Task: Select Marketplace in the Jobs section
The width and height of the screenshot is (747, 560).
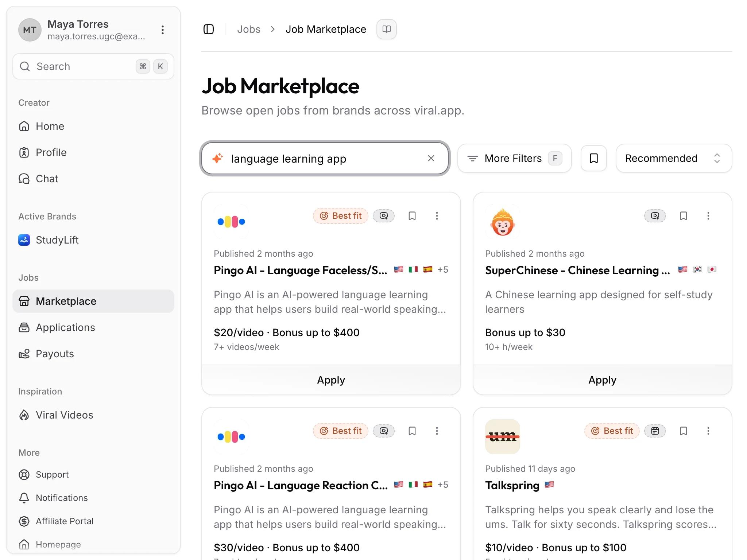Action: pyautogui.click(x=93, y=301)
